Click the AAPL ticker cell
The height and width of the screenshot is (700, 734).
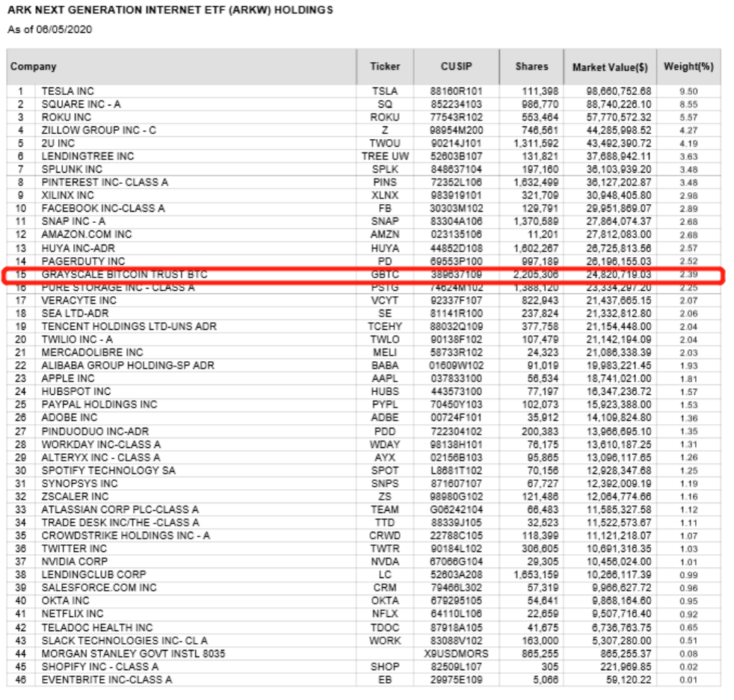[385, 379]
